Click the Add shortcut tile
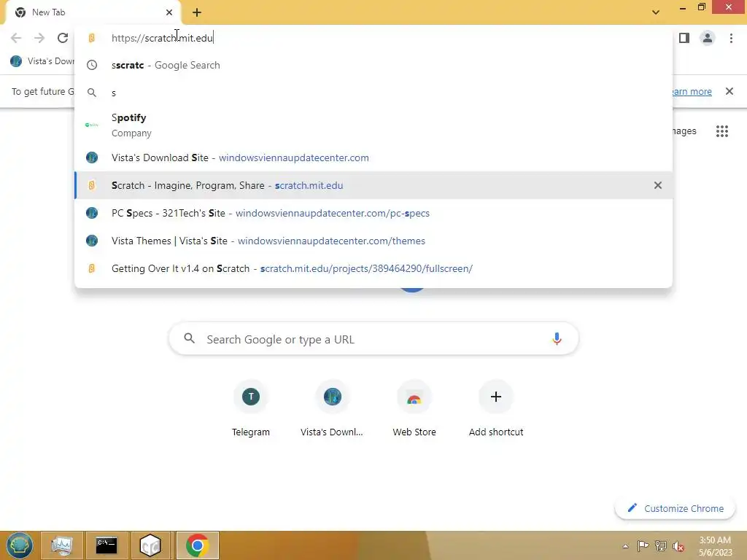The image size is (747, 560). 496,408
